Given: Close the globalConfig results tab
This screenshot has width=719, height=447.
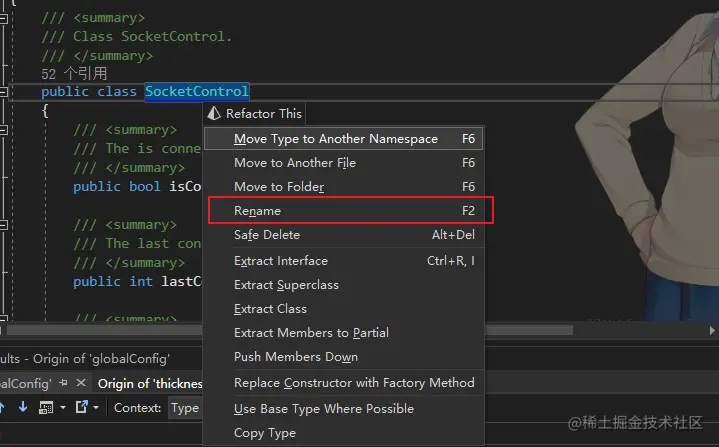Looking at the screenshot, I should click(80, 383).
